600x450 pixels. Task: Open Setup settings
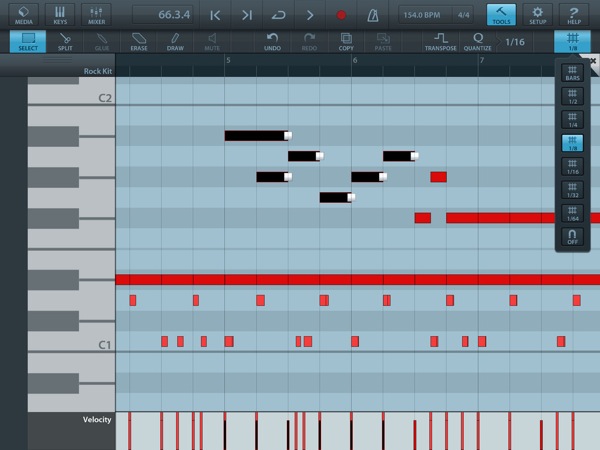(538, 15)
